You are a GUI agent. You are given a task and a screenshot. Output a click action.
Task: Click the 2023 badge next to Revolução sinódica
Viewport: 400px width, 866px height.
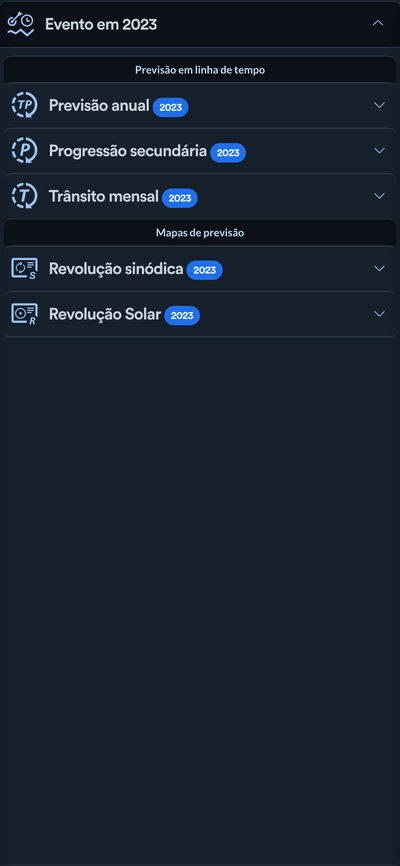pos(204,270)
